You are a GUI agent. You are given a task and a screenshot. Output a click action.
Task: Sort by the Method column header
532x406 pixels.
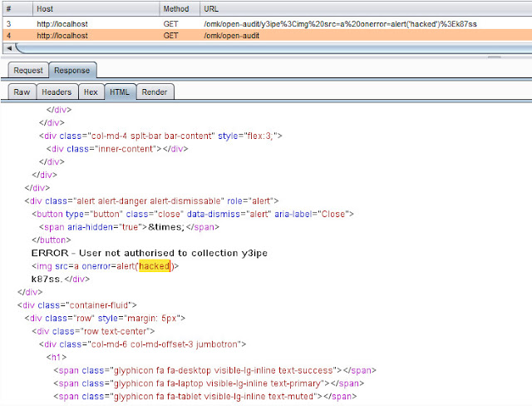(180, 9)
